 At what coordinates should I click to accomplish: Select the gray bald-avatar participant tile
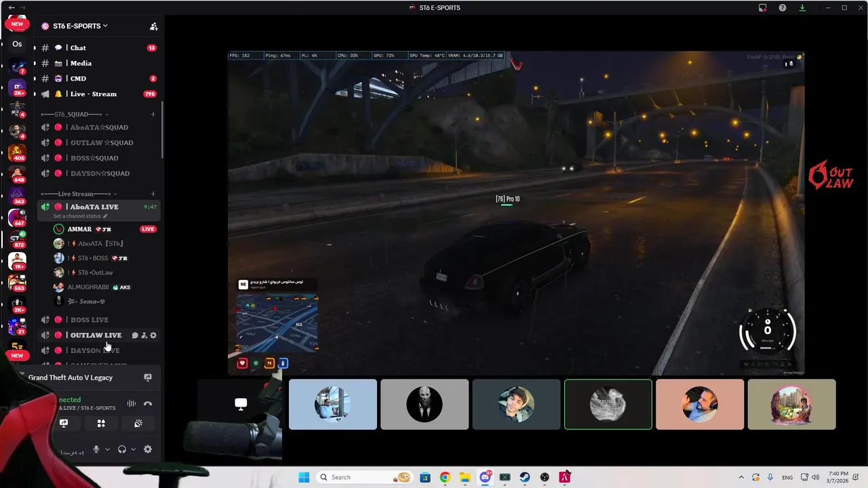425,404
